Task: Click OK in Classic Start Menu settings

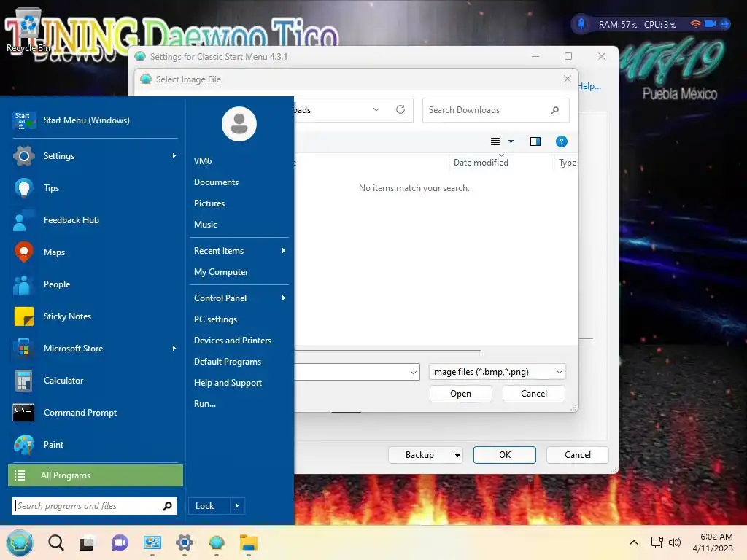Action: (x=505, y=455)
